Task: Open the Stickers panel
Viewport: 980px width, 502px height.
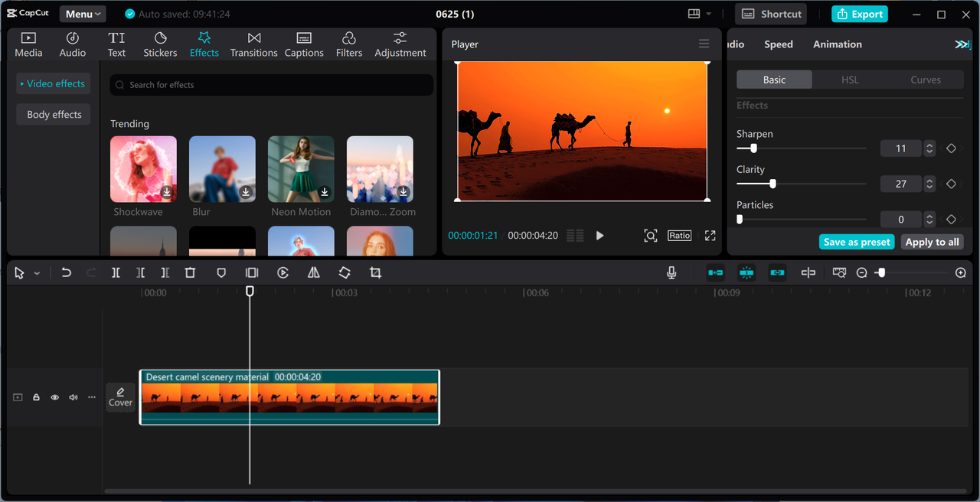Action: click(160, 44)
